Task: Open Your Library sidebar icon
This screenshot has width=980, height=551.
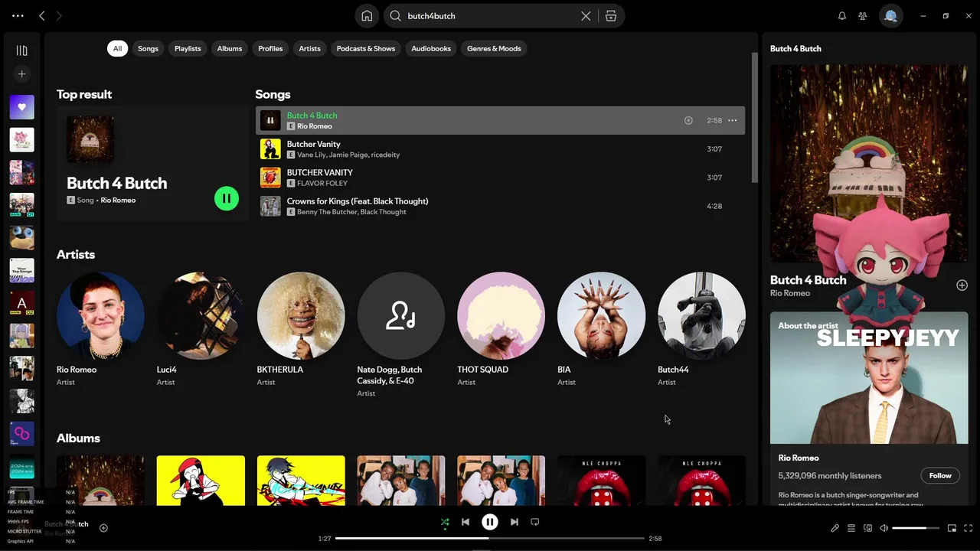Action: point(21,51)
